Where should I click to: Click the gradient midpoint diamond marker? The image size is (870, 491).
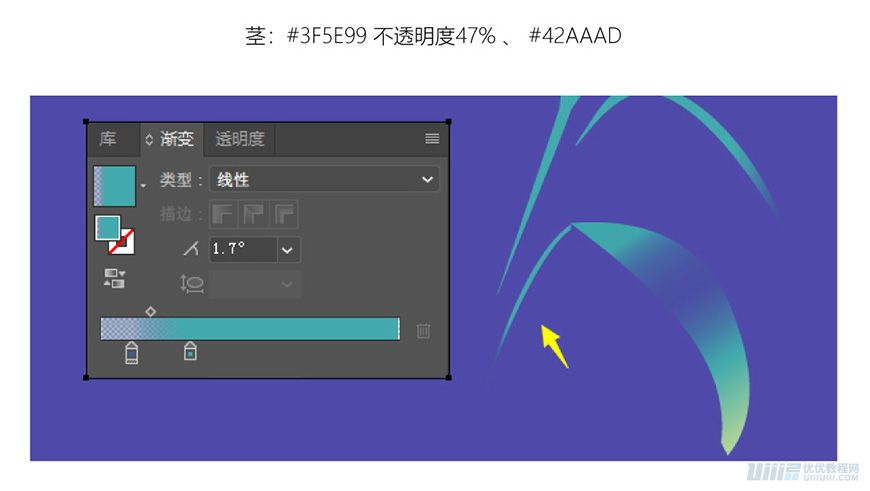150,312
